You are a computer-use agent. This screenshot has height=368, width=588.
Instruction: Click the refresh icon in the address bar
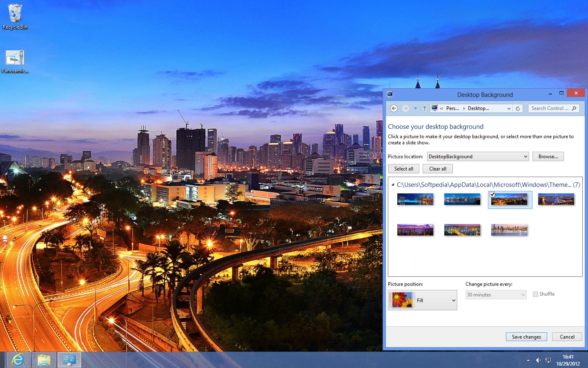click(518, 108)
